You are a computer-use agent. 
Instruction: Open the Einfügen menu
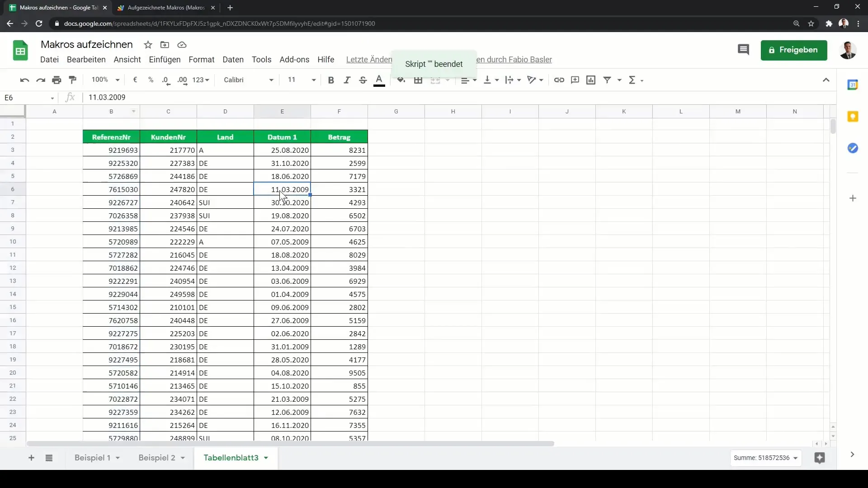tap(165, 60)
